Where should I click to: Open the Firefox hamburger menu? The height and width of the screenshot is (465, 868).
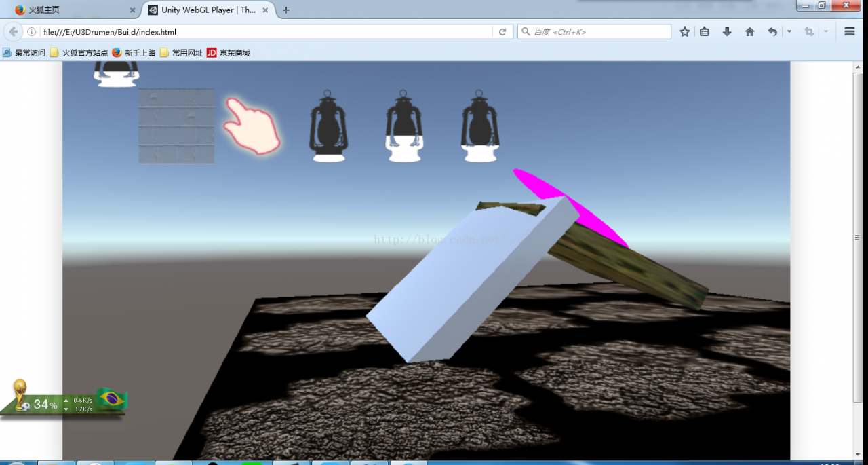coord(849,32)
